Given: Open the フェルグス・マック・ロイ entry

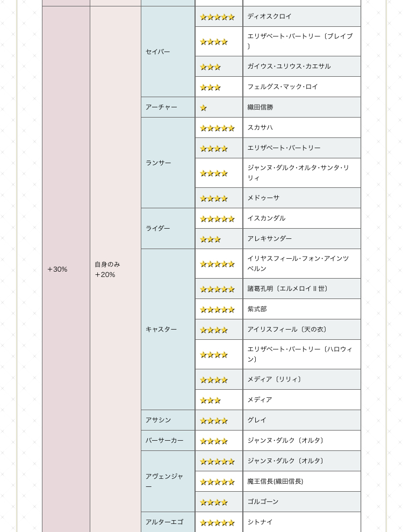Looking at the screenshot, I should [283, 87].
